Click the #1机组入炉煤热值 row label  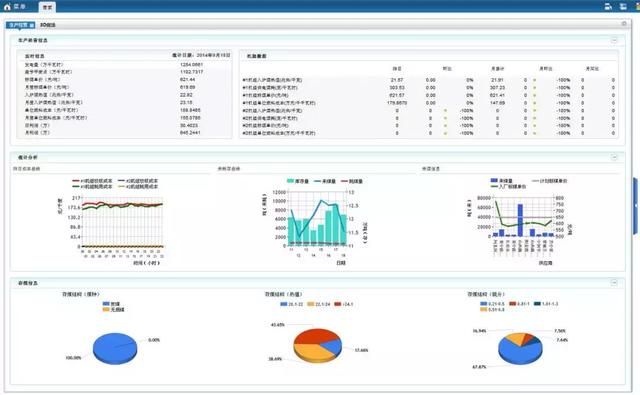coord(272,80)
